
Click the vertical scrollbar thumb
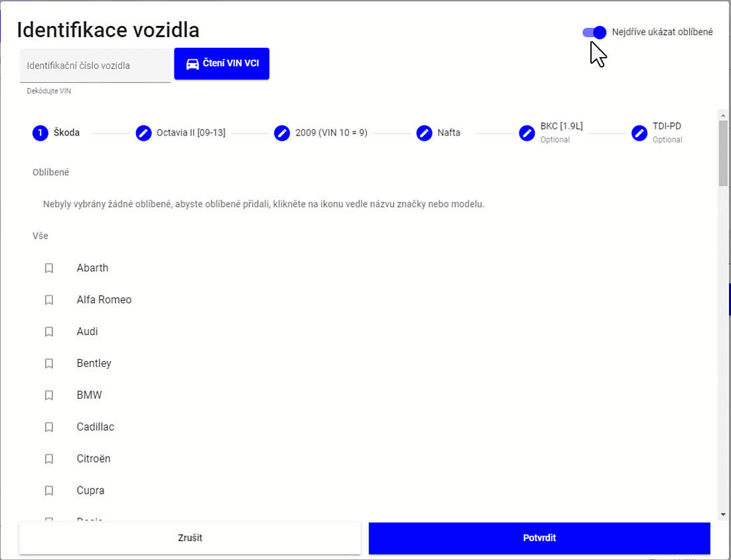(x=723, y=153)
